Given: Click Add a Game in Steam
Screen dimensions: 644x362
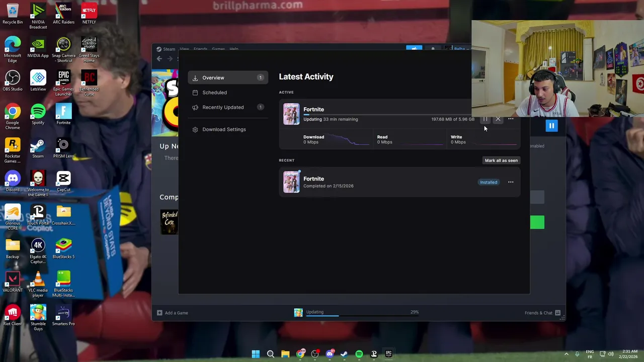Looking at the screenshot, I should pyautogui.click(x=173, y=313).
